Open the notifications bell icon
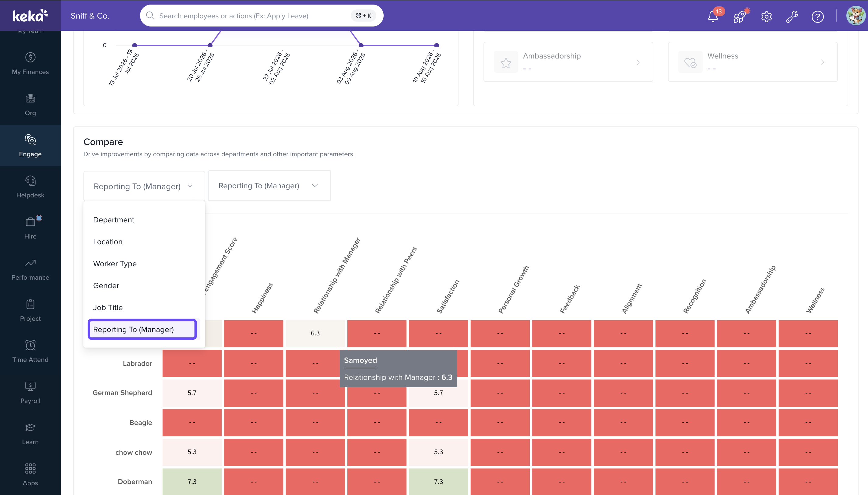 713,16
